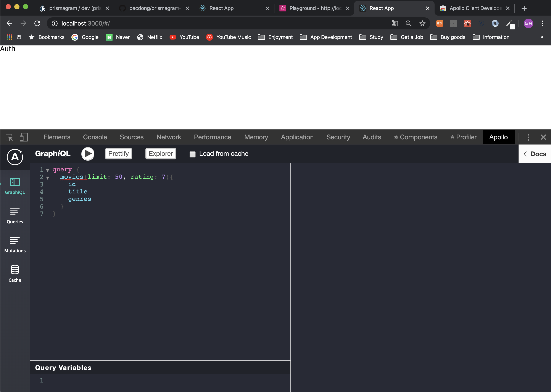The width and height of the screenshot is (551, 392).
Task: Open the Mutations panel in Apollo sidebar
Action: point(15,245)
